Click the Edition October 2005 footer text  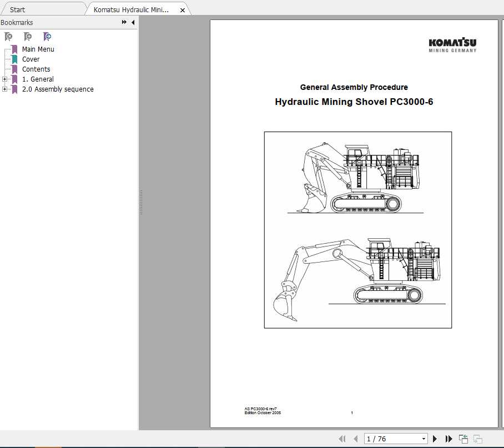coord(263,412)
